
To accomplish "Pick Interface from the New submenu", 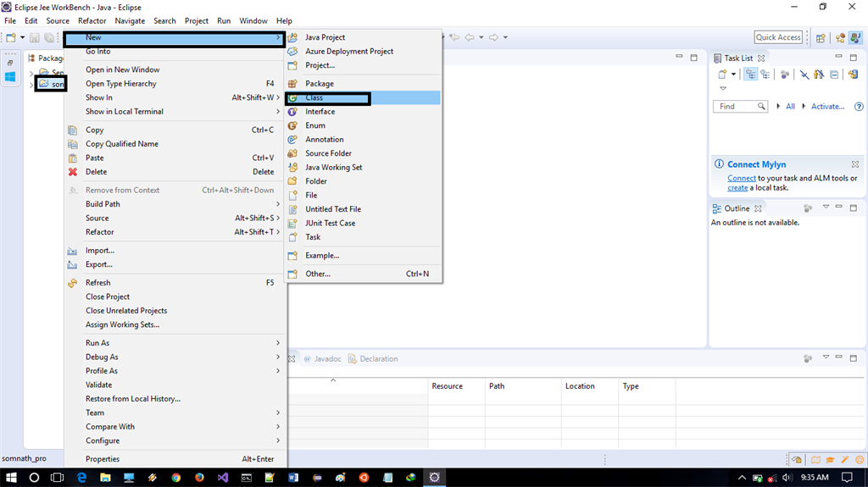I will [x=363, y=111].
